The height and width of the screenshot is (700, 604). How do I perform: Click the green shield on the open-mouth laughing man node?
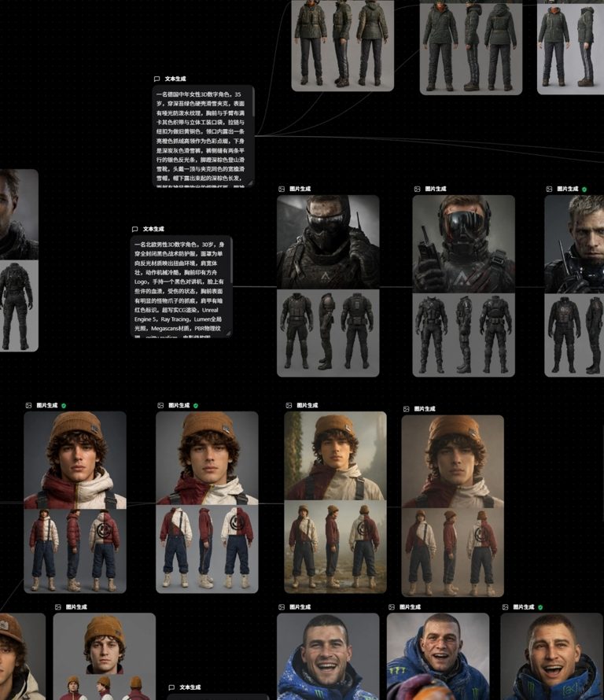coord(540,608)
